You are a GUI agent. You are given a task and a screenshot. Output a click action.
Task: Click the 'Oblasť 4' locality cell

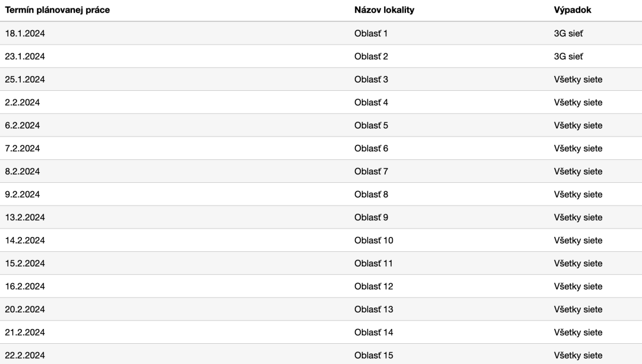(x=371, y=102)
